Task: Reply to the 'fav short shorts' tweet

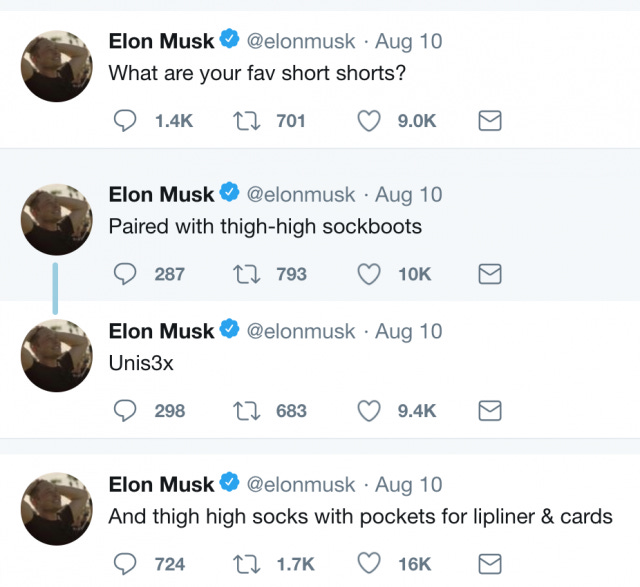Action: tap(124, 121)
